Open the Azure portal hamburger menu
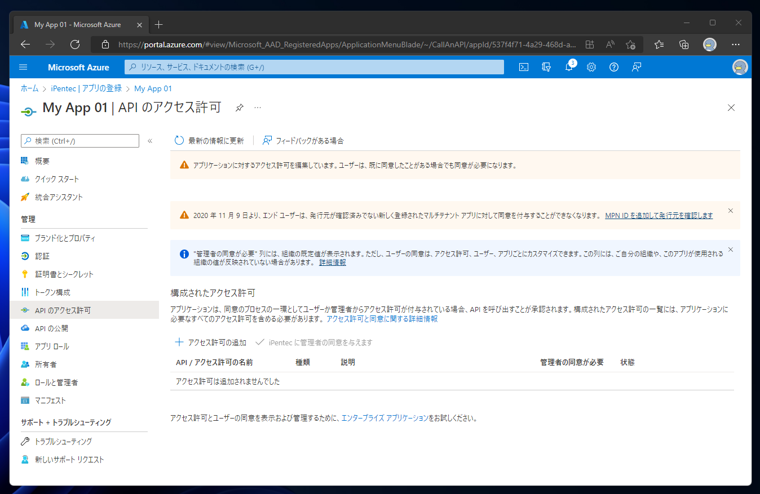This screenshot has width=760, height=494. pos(23,67)
